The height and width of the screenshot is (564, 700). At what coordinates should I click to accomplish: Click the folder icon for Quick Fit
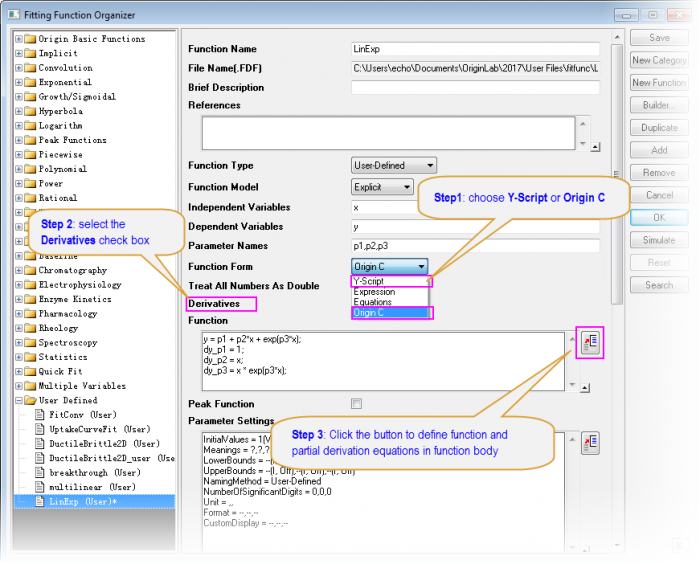pyautogui.click(x=29, y=371)
